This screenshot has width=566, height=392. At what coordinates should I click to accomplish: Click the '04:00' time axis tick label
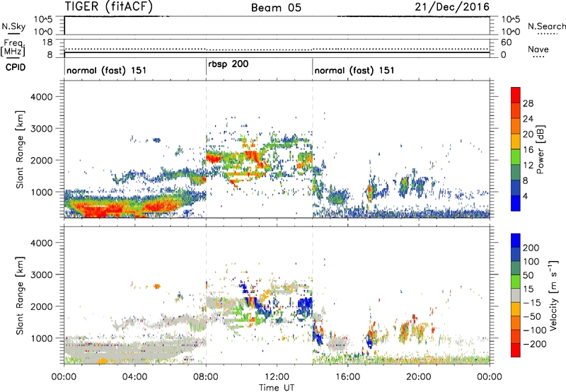coord(134,377)
